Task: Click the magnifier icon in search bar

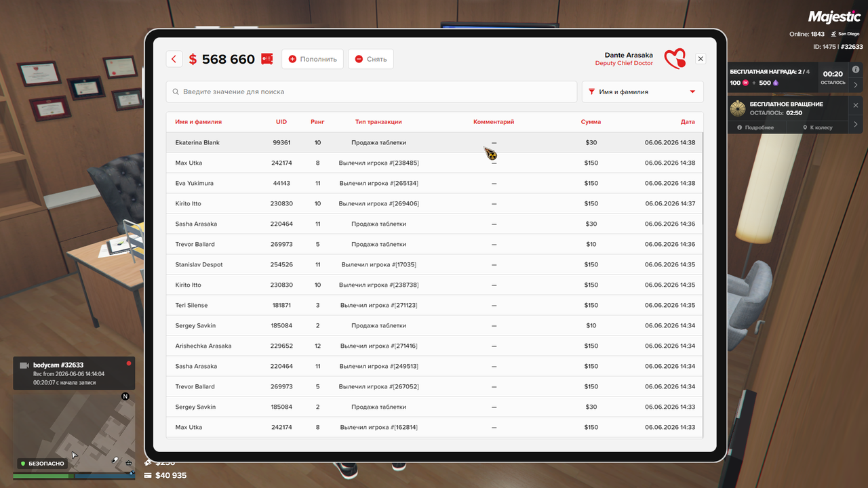Action: 176,91
